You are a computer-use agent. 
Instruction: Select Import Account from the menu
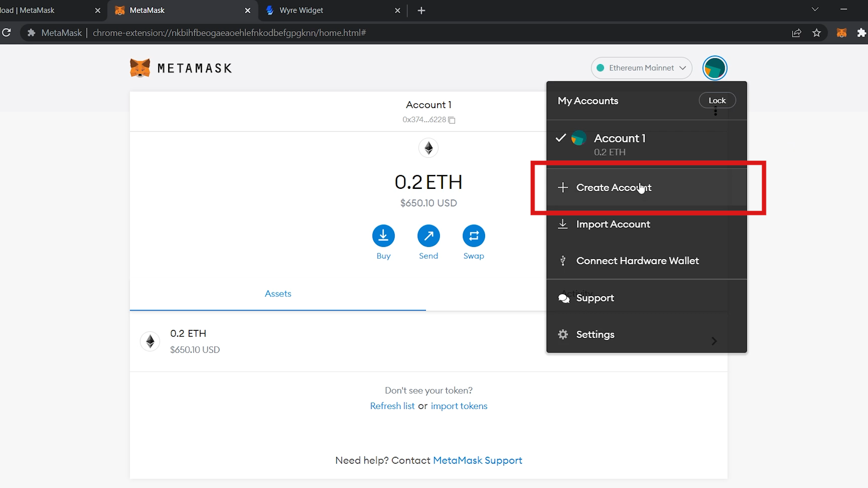tap(613, 224)
